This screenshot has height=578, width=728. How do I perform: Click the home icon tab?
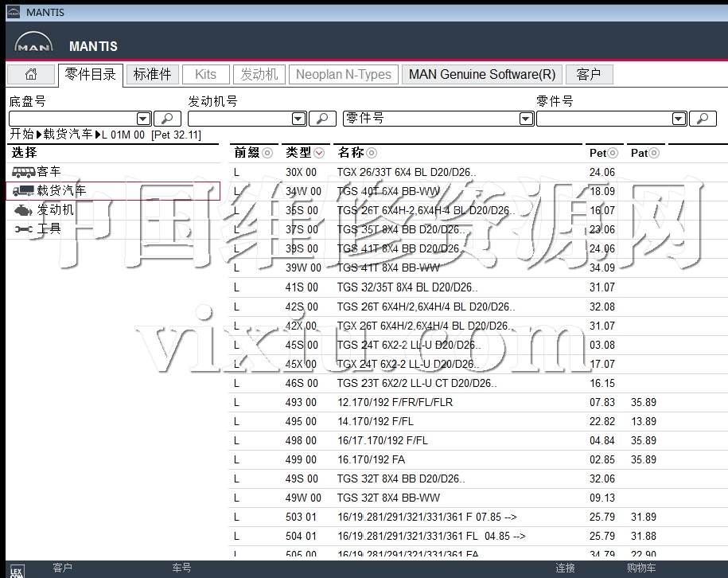31,75
